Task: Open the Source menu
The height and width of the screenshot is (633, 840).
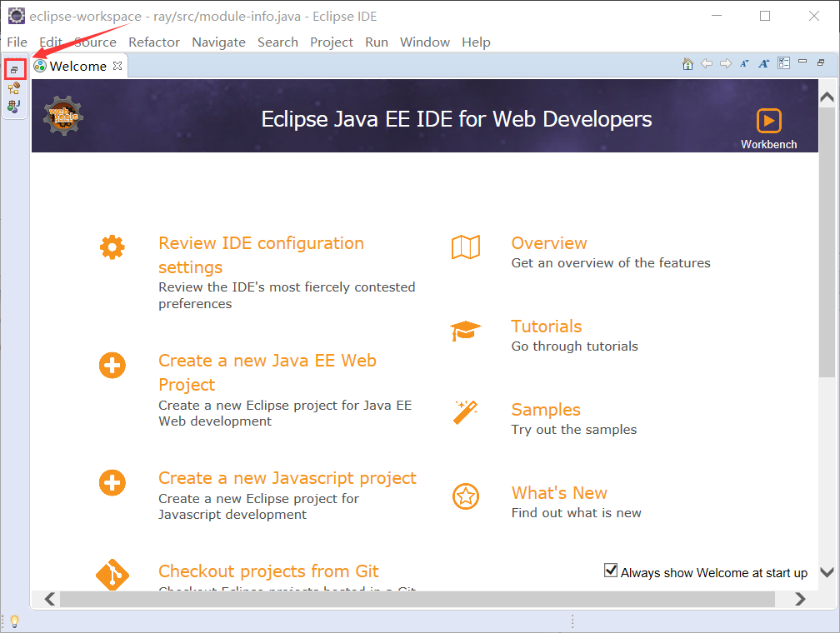Action: tap(95, 42)
